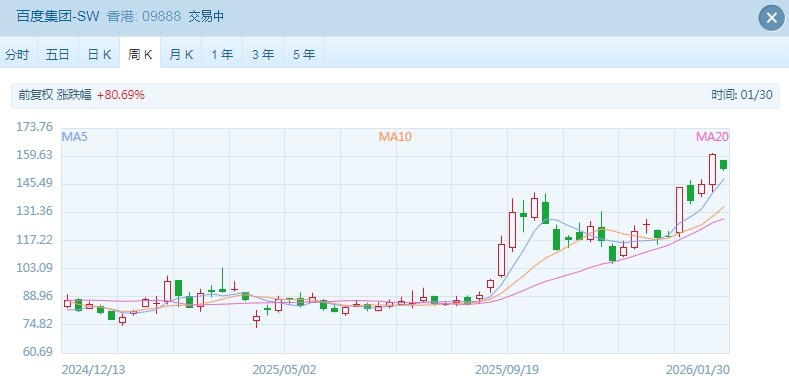The image size is (789, 376).
Task: Click the 117.22 price axis label
Action: pyautogui.click(x=35, y=240)
